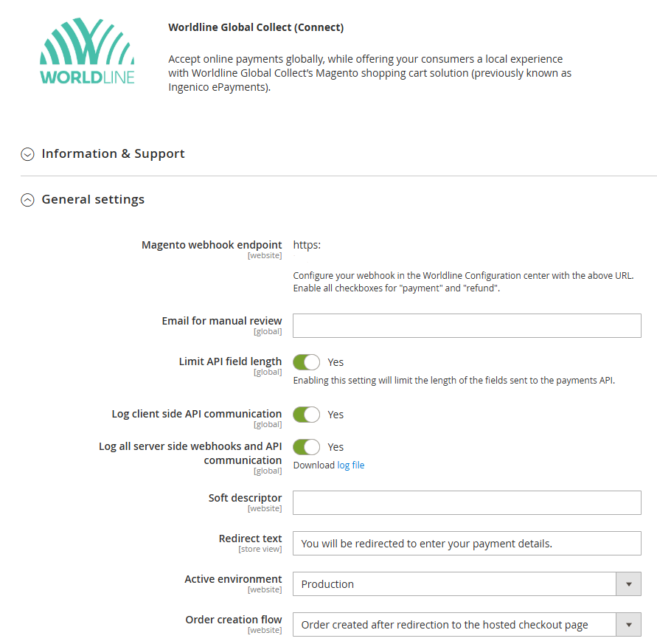
Task: Select the Redirect text input contents
Action: click(467, 543)
